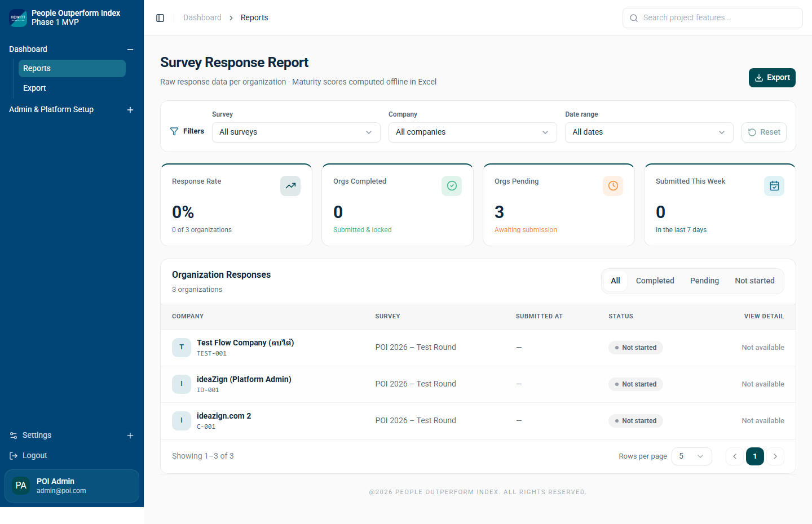Click the SUBMITTED AT column header
812x524 pixels.
539,317
